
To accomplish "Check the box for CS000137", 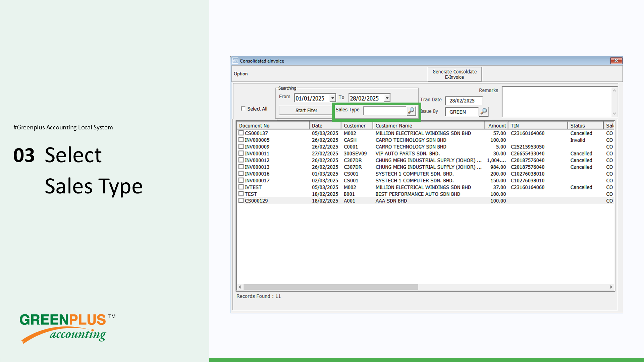I will (241, 133).
